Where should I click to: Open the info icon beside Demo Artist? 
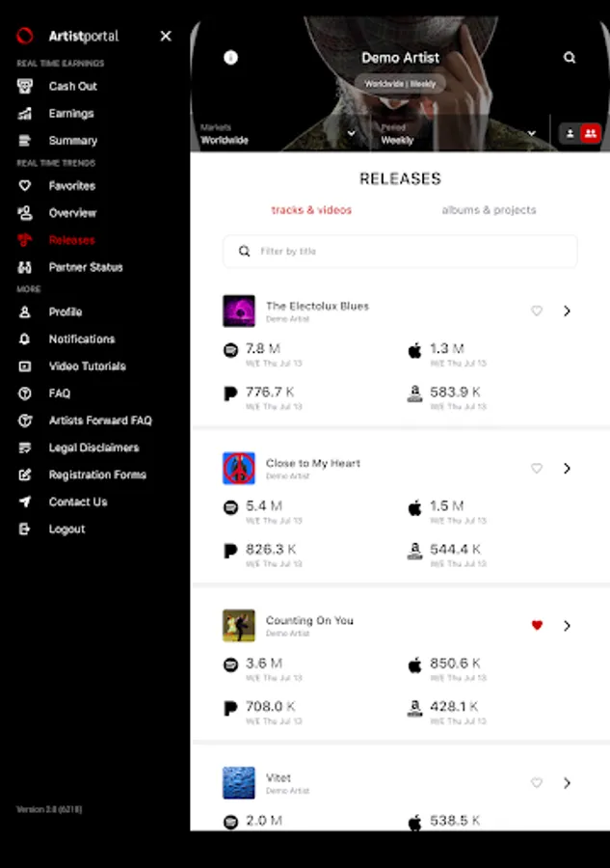pos(230,58)
